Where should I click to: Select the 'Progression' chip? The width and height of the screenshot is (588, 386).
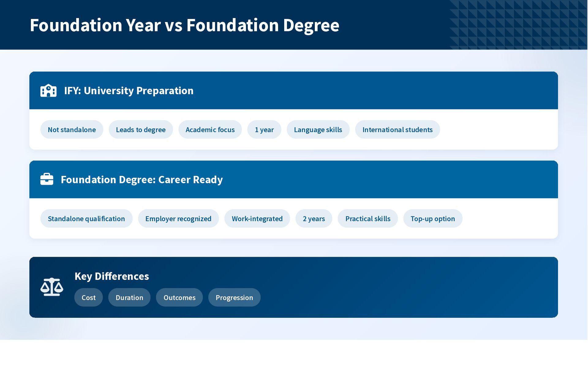click(x=234, y=298)
